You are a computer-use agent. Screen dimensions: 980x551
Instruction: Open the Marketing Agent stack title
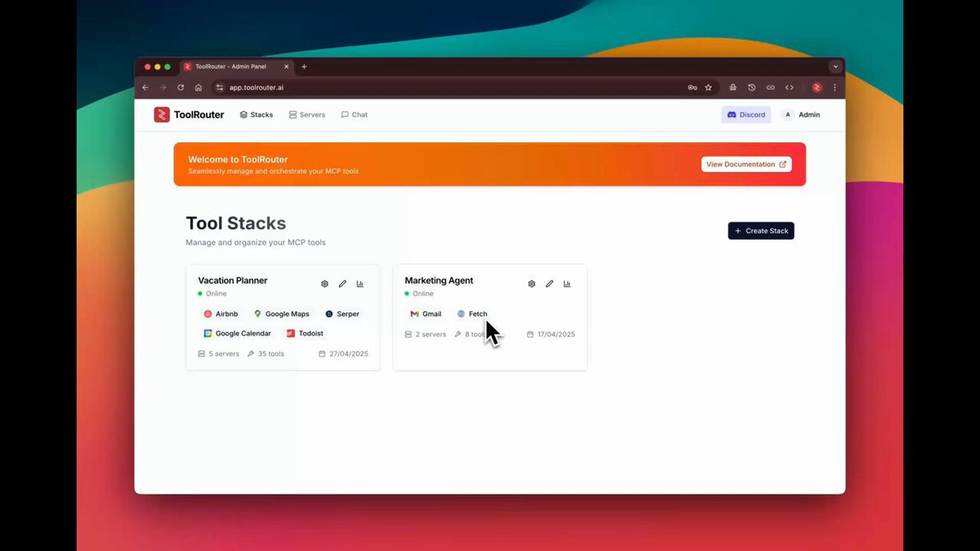(x=439, y=280)
